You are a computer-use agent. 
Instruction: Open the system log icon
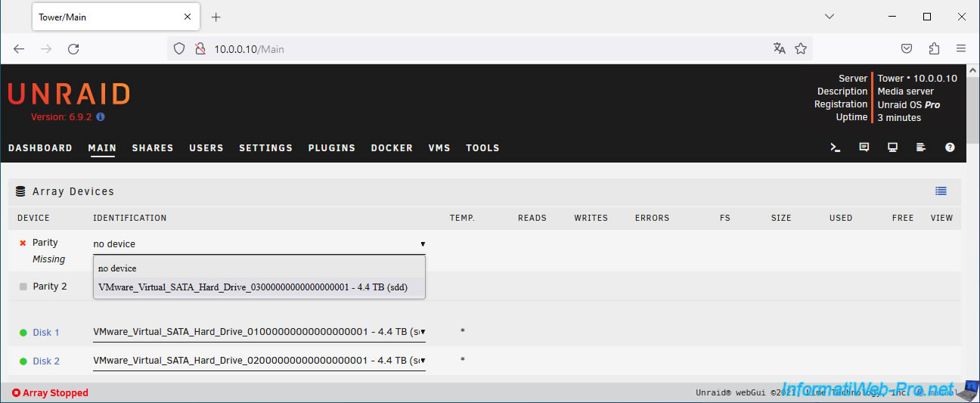[x=921, y=148]
